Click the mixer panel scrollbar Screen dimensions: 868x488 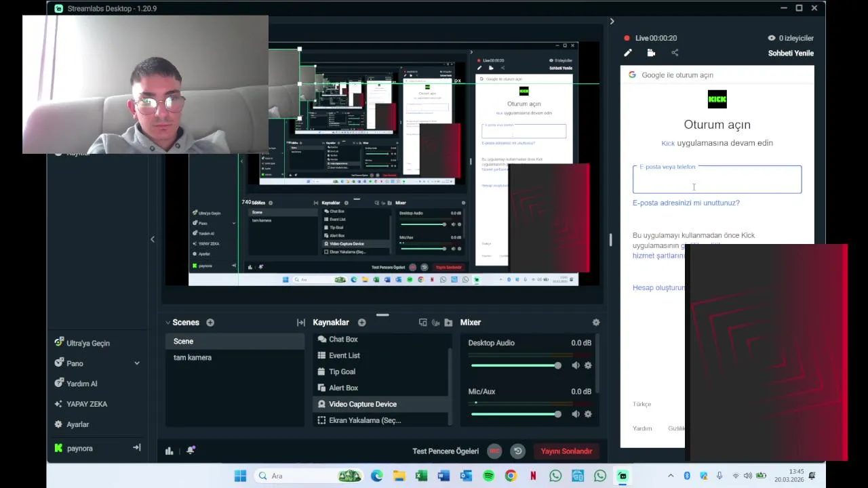(x=597, y=363)
